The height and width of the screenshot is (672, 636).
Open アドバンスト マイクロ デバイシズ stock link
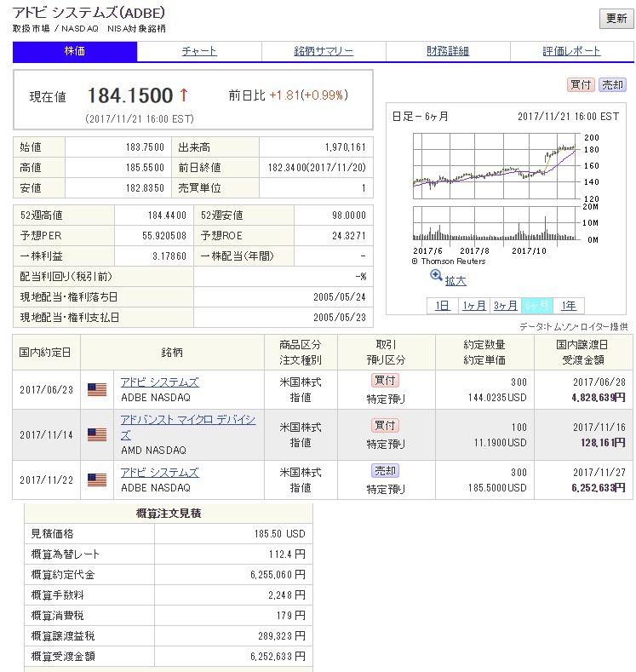[x=187, y=428]
